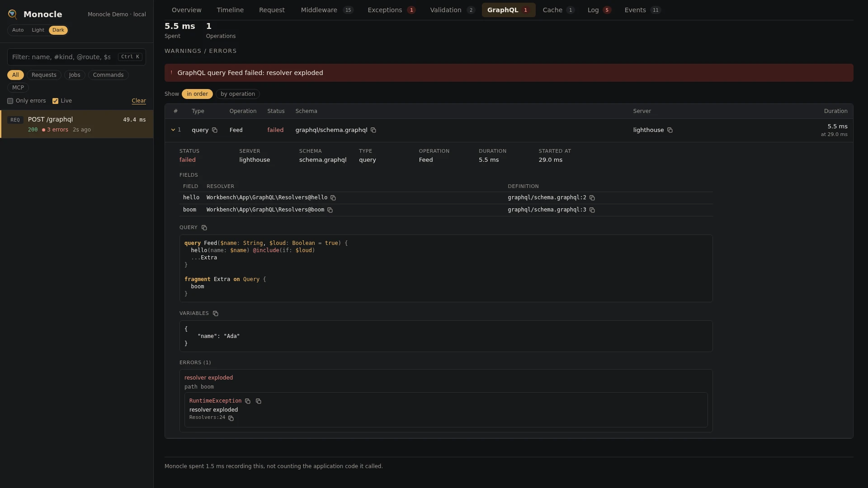Select the POST /graphql request entry

pyautogui.click(x=77, y=124)
